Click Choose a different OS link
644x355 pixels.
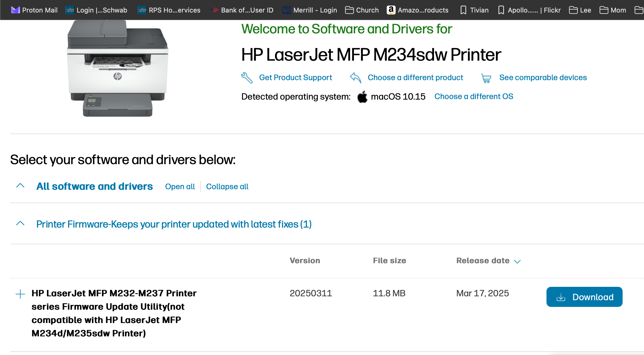point(474,97)
